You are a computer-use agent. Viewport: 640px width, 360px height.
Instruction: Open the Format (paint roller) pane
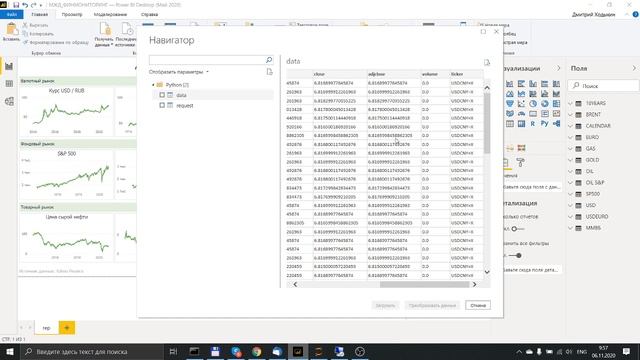pyautogui.click(x=520, y=162)
